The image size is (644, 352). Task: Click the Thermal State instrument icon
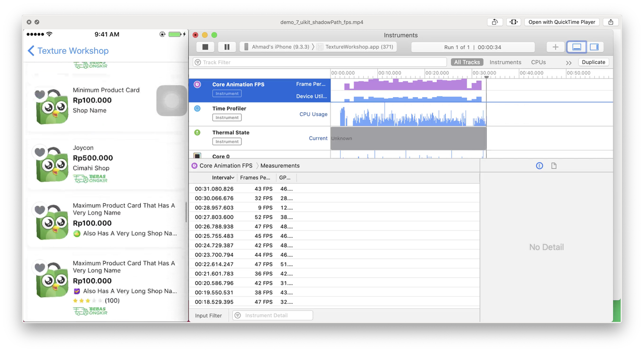[197, 132]
